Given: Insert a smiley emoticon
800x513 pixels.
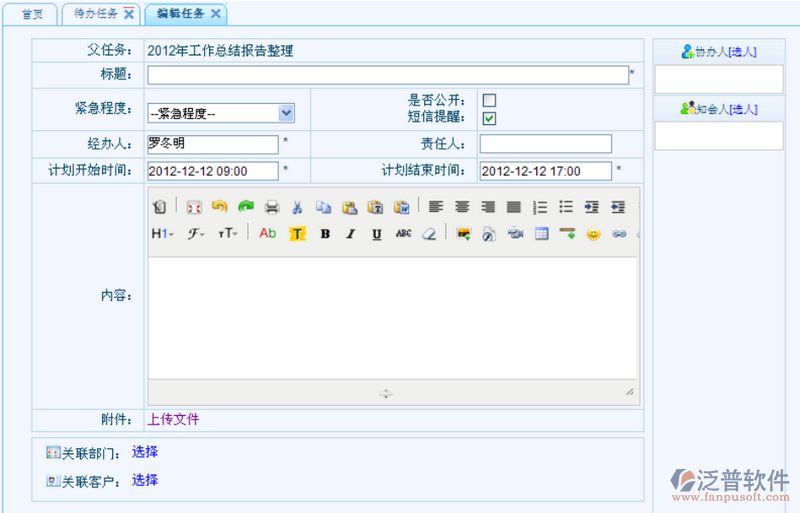Looking at the screenshot, I should [593, 234].
